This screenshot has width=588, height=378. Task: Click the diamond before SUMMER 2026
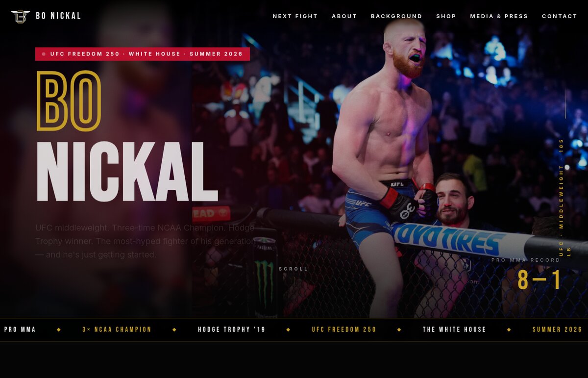[509, 329]
